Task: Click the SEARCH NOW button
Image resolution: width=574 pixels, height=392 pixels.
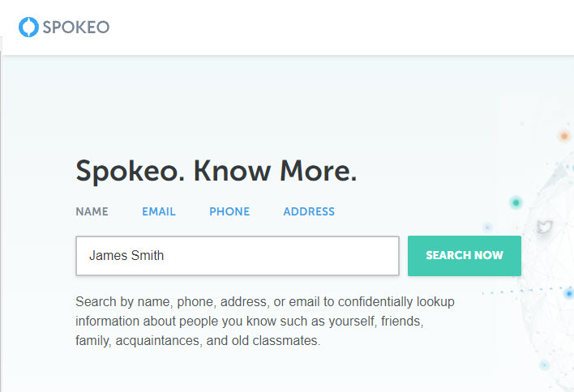Action: [x=465, y=256]
